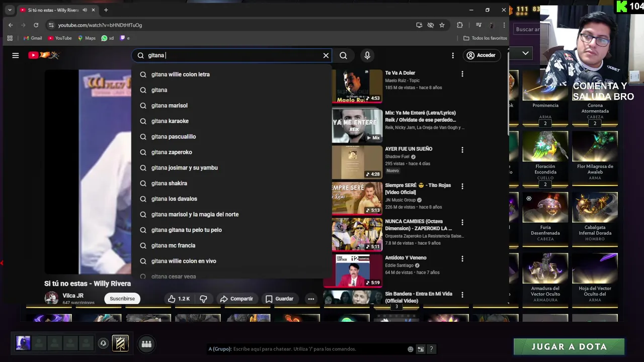Open the Chrome apps grid icon
Image resolution: width=644 pixels, height=362 pixels.
[10, 38]
